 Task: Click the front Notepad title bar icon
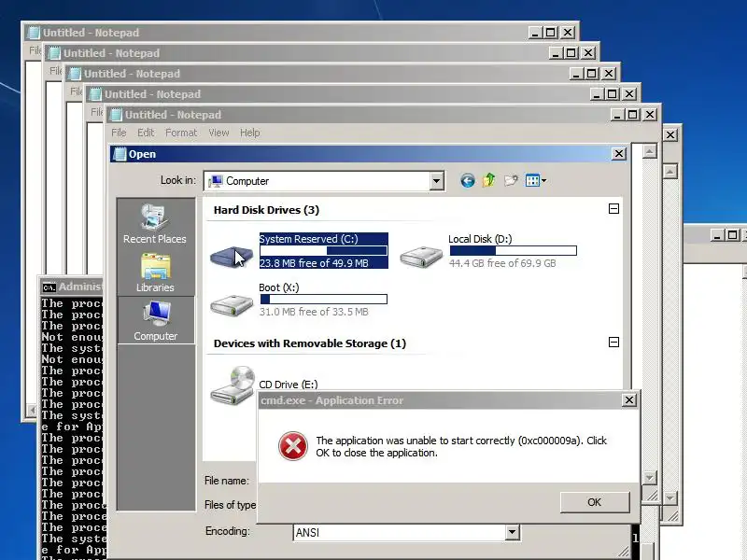[115, 114]
